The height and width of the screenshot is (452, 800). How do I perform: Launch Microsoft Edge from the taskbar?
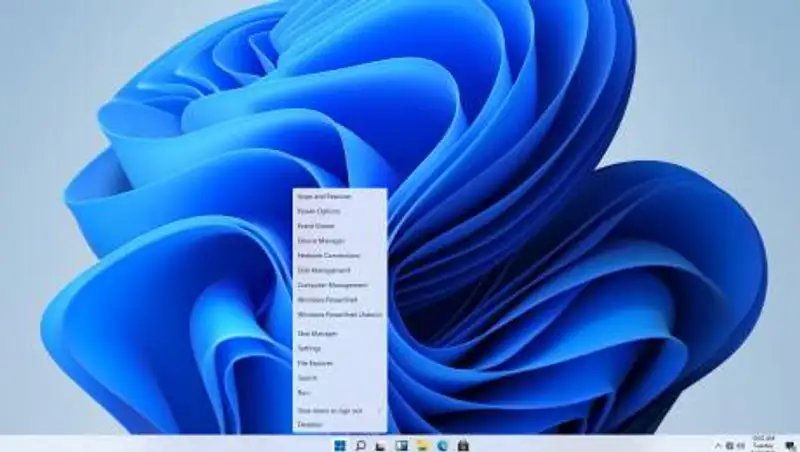pos(442,446)
